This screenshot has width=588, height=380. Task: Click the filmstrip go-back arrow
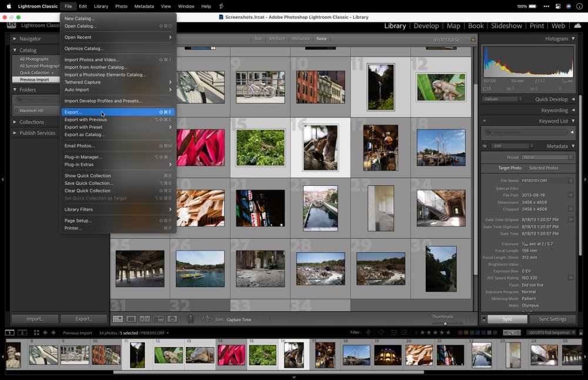[x=45, y=333]
